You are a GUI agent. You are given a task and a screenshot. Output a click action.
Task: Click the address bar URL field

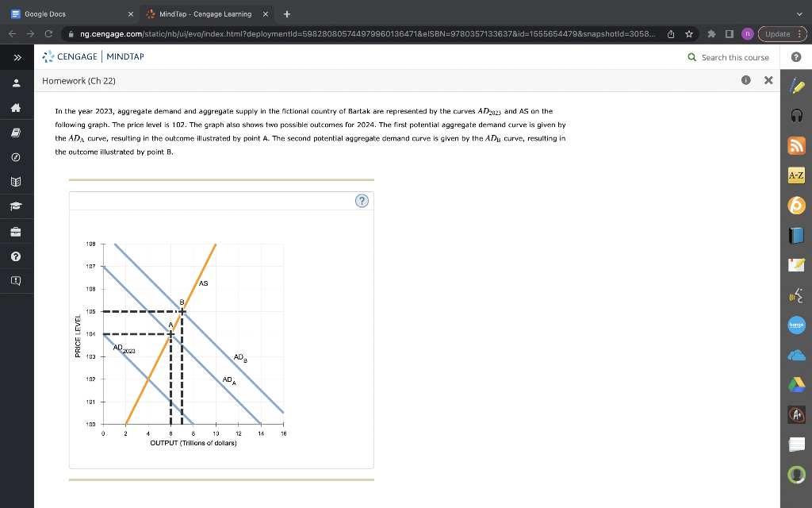pos(317,34)
